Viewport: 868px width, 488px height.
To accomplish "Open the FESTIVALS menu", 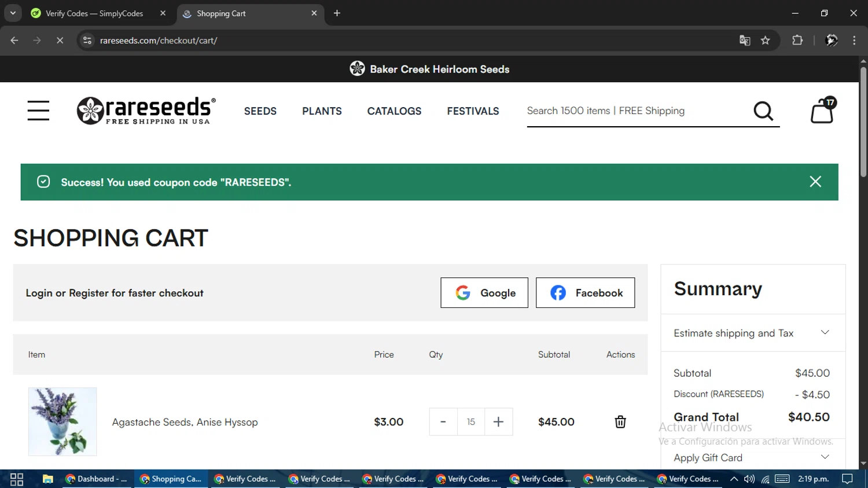I will click(x=473, y=111).
